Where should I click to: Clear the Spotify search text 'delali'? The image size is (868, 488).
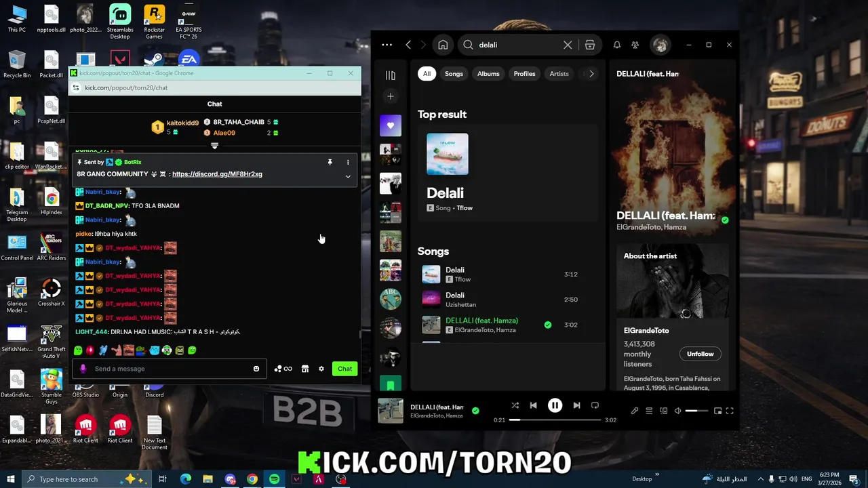(568, 45)
